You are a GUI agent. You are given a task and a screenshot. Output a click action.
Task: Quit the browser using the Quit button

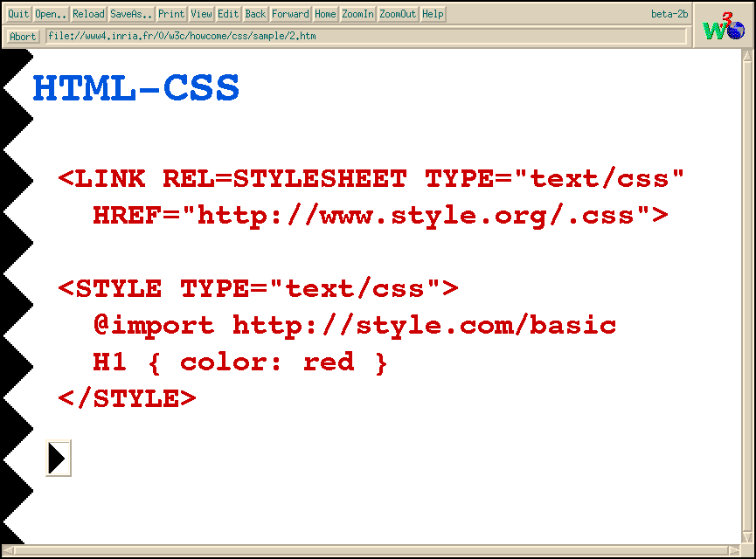[x=18, y=14]
